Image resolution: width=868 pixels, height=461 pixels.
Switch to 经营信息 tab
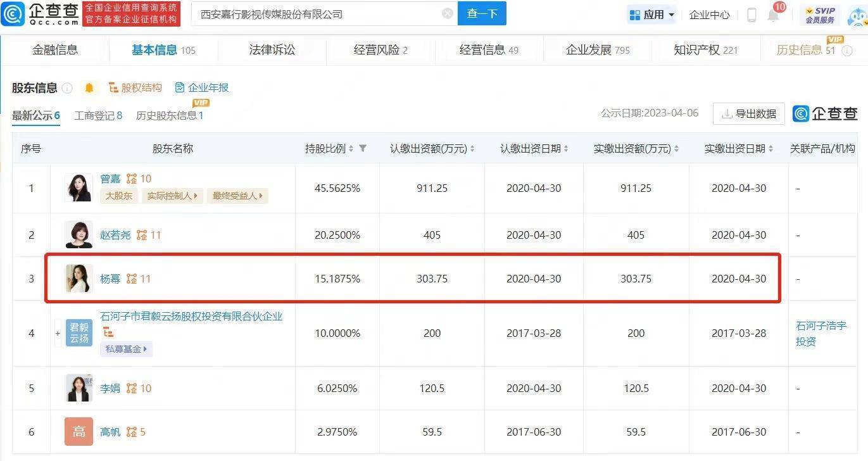(x=489, y=50)
